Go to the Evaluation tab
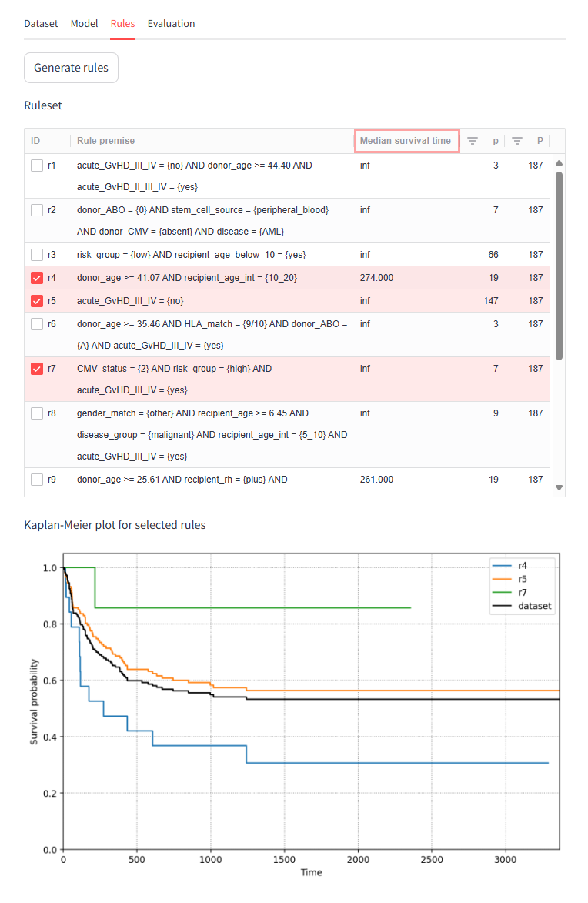Image resolution: width=588 pixels, height=903 pixels. (171, 24)
